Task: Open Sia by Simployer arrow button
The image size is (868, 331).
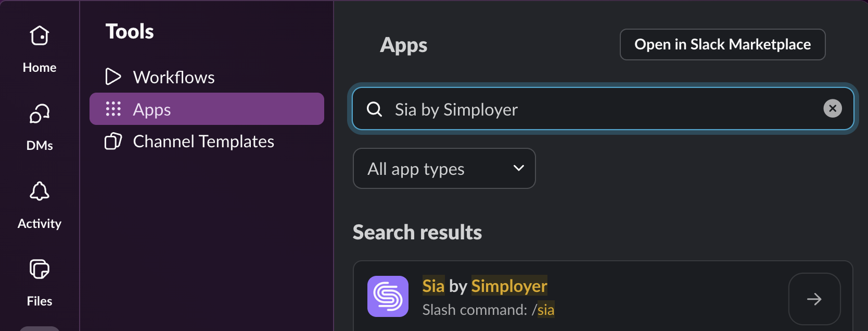Action: click(x=814, y=299)
